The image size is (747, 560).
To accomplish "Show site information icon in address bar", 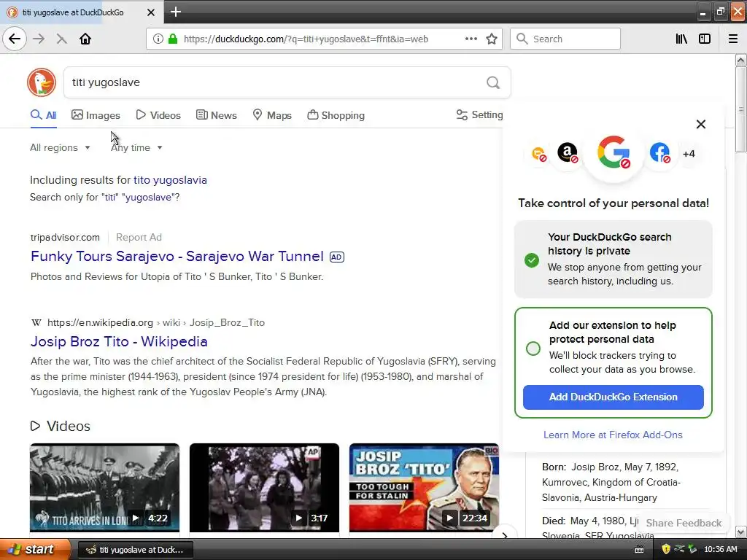I will 158,39.
